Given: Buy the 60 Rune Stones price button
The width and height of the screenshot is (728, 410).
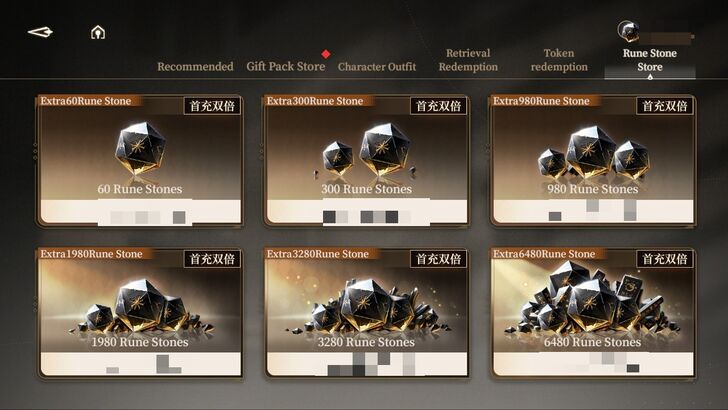Looking at the screenshot, I should pos(141,212).
